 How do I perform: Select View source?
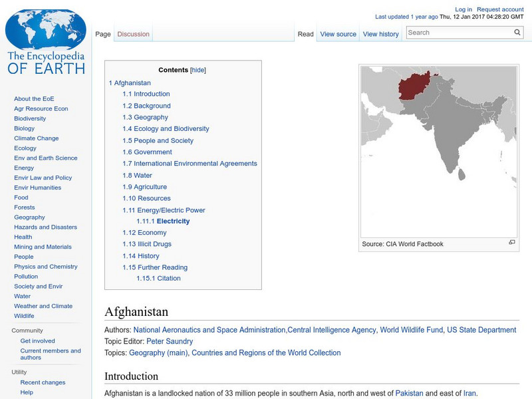click(338, 33)
